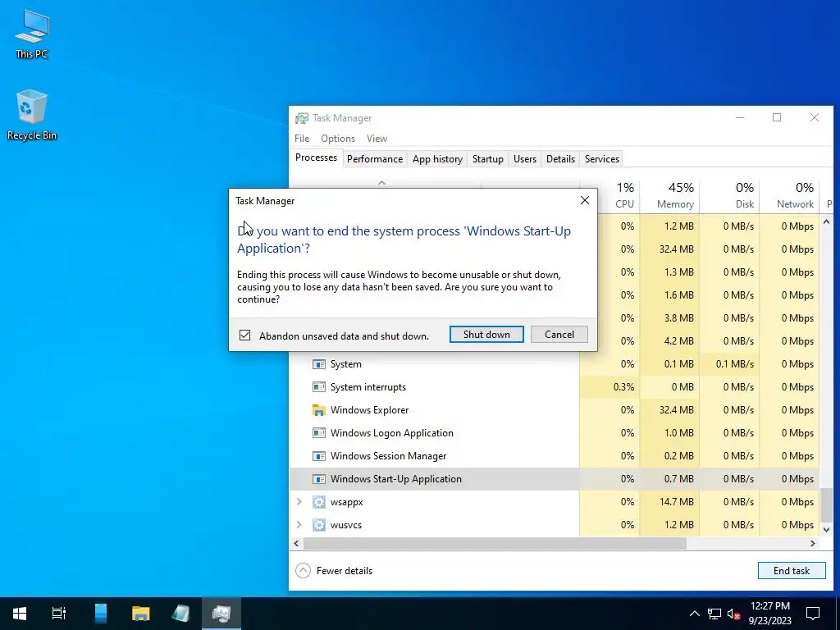Select the System process icon
The width and height of the screenshot is (840, 630).
(319, 364)
